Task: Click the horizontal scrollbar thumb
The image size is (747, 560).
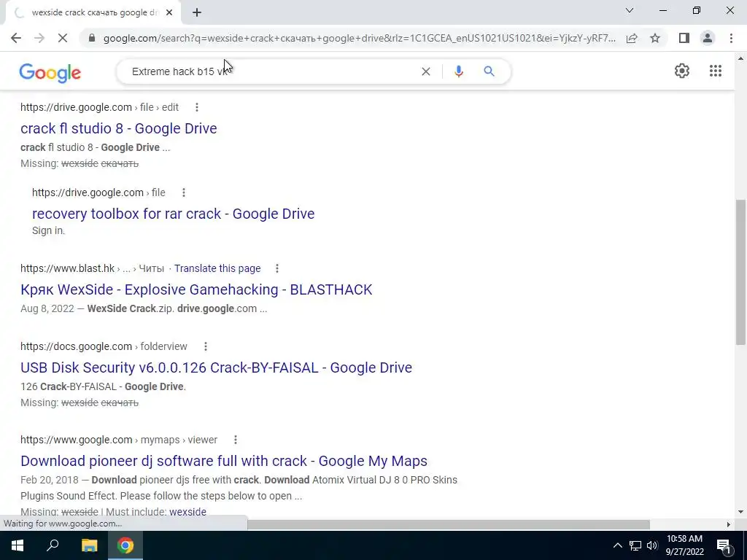Action: pyautogui.click(x=449, y=525)
